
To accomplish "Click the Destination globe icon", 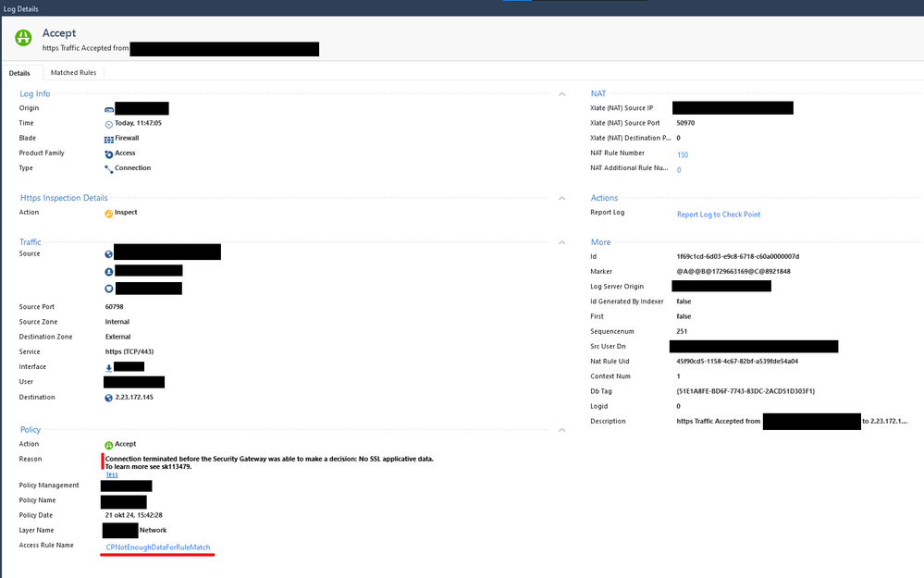I will 108,398.
